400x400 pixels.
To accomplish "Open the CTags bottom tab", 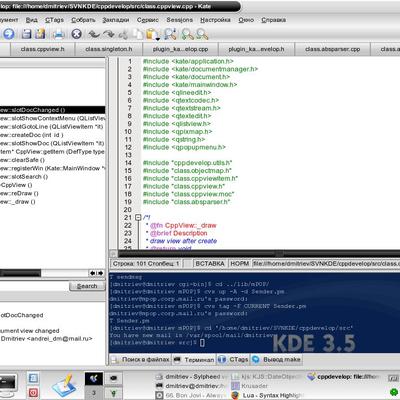I will point(233,360).
